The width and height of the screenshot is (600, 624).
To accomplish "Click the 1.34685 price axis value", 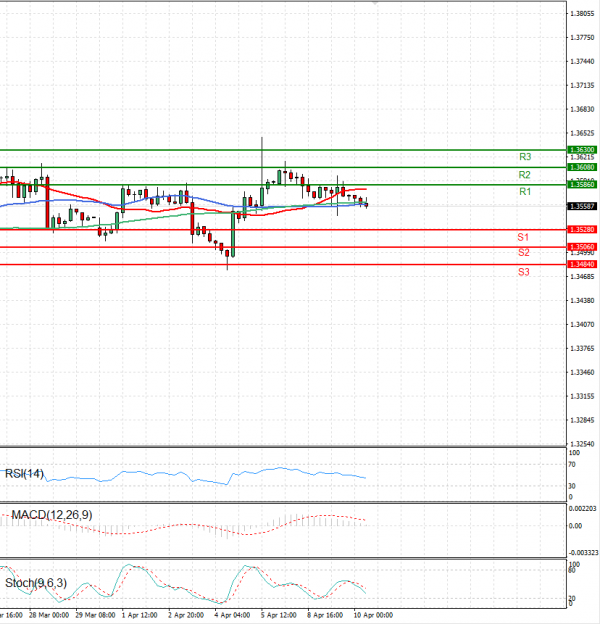I will [x=582, y=277].
